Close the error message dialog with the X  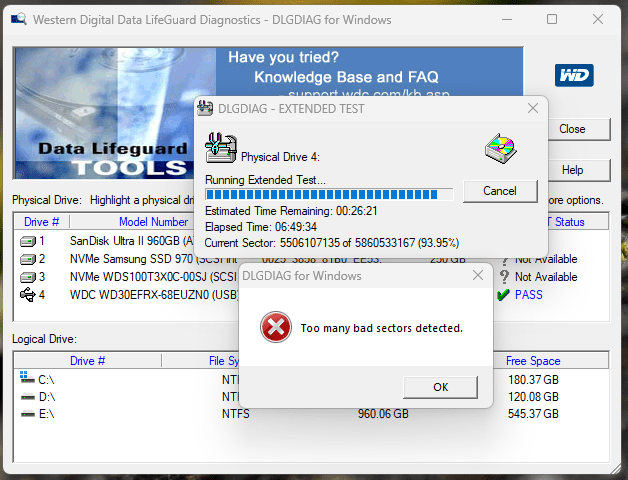[477, 275]
